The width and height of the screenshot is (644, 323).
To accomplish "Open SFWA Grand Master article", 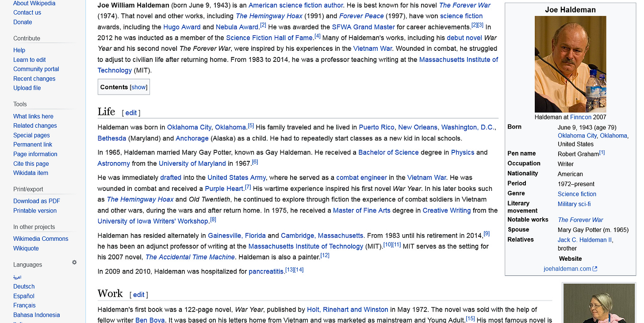I will pyautogui.click(x=363, y=27).
